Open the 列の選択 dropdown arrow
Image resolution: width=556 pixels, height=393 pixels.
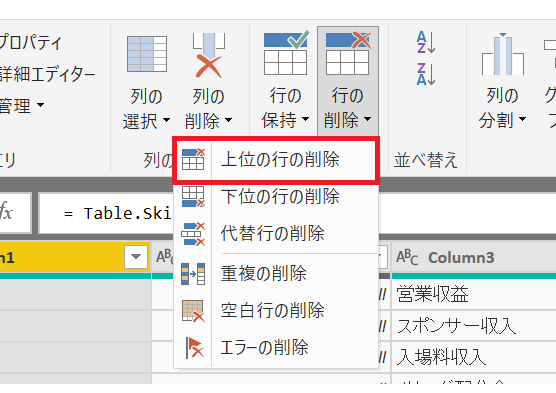point(166,120)
